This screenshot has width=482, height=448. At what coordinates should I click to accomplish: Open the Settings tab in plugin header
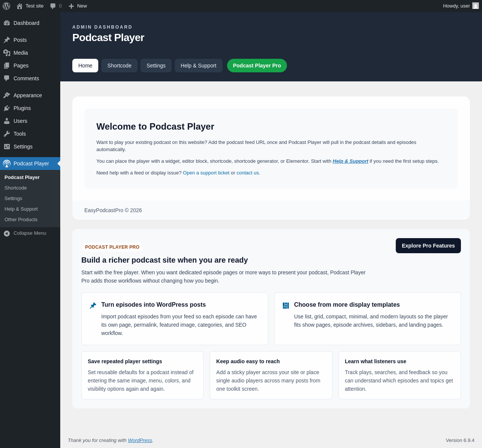click(156, 66)
